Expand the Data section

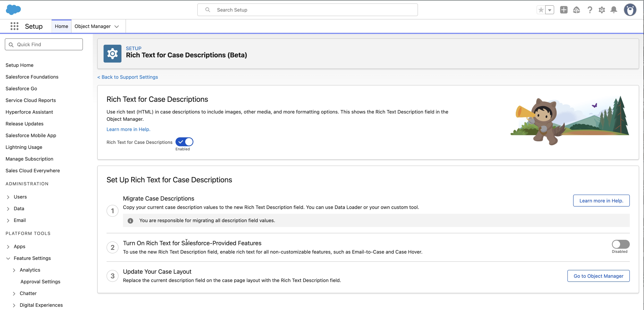8,209
